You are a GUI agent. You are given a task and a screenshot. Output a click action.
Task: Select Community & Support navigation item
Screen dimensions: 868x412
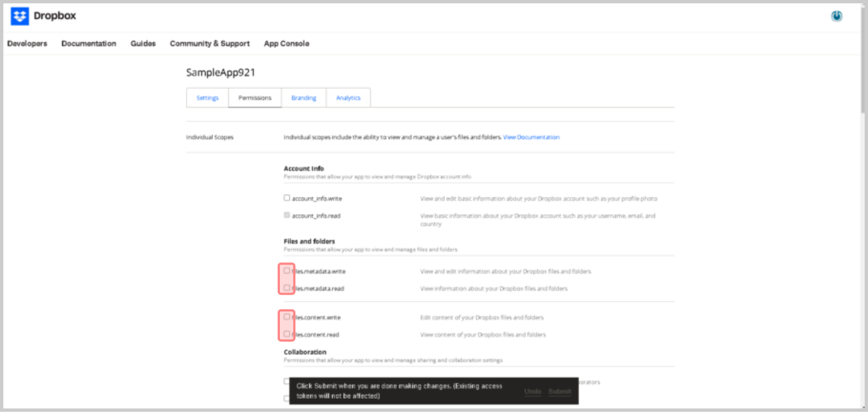[210, 43]
